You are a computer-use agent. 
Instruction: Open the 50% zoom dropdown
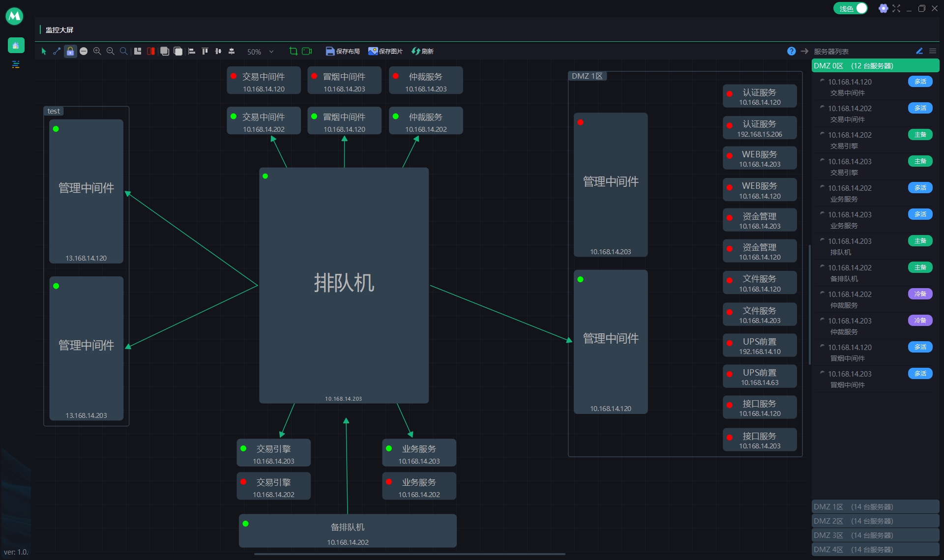tap(260, 52)
